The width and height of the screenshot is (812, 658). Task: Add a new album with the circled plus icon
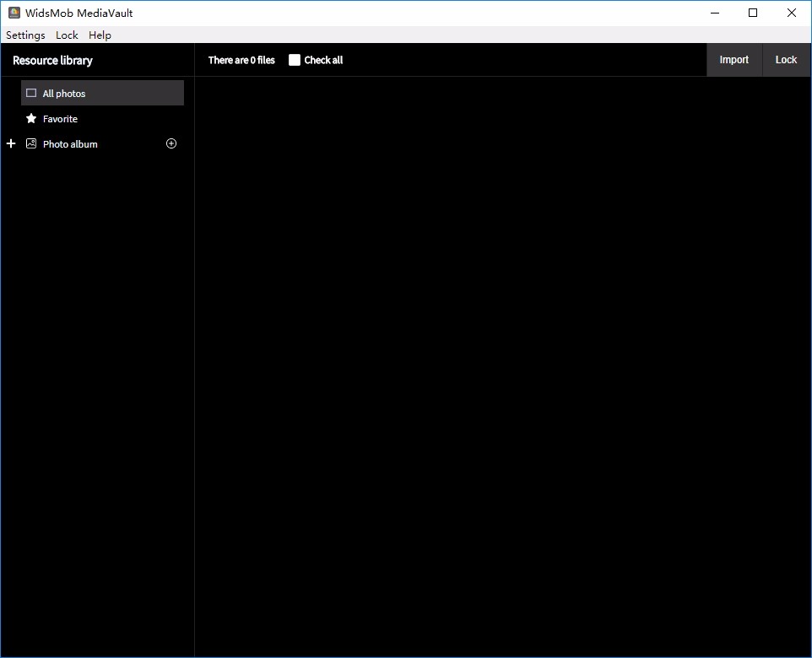point(171,144)
